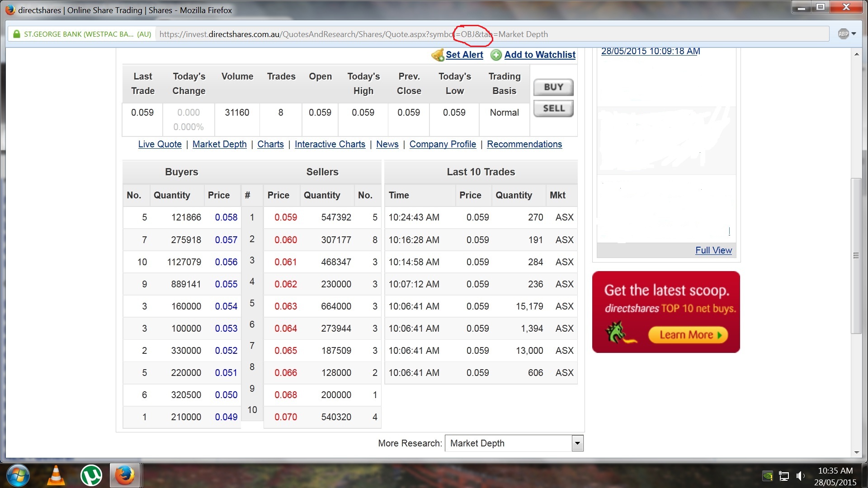The image size is (868, 488).
Task: Click buyer price 0.057
Action: [226, 240]
